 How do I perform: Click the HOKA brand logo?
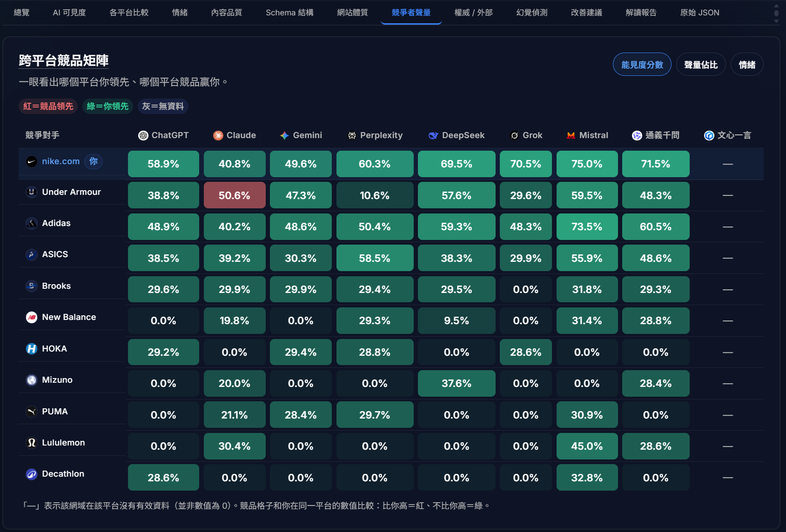(32, 349)
